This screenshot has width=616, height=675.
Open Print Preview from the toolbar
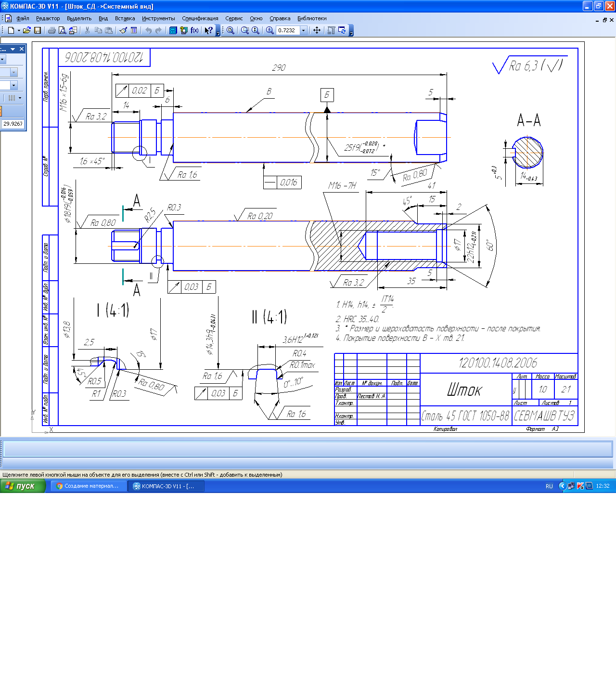point(62,30)
